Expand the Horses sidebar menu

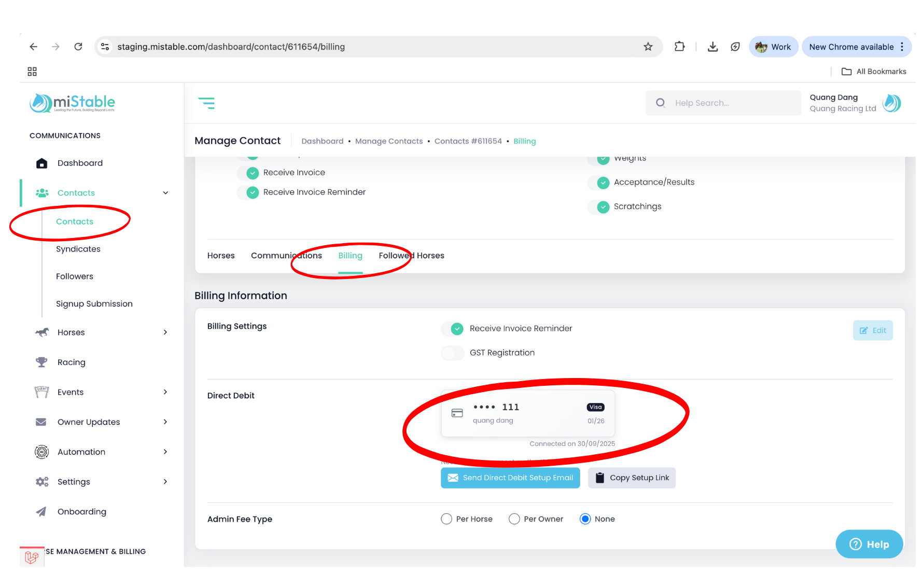tap(165, 332)
